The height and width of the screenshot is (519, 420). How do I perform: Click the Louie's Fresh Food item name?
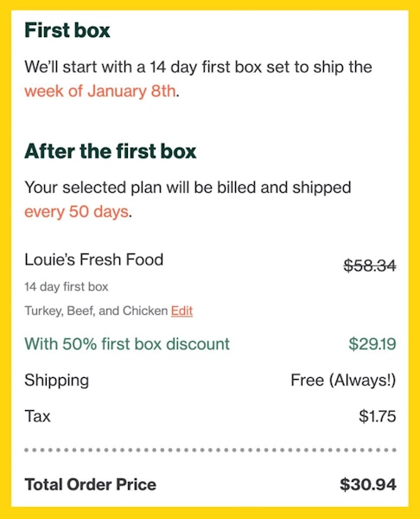[94, 259]
